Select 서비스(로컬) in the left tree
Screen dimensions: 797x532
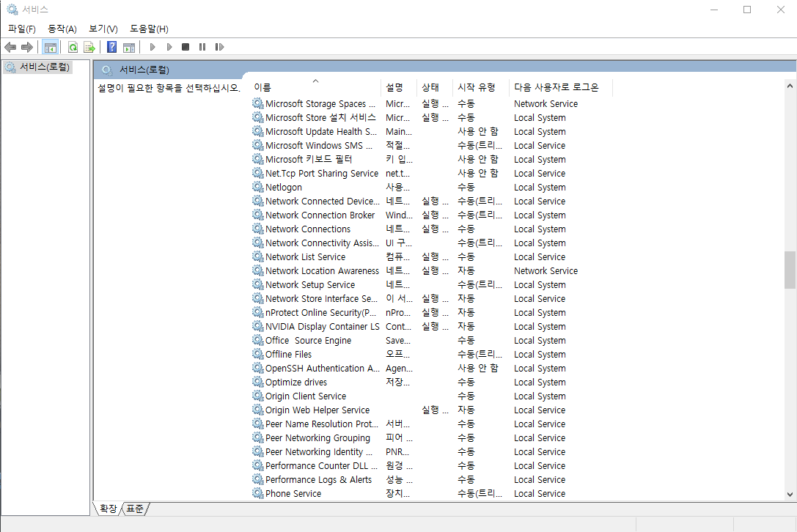37,67
